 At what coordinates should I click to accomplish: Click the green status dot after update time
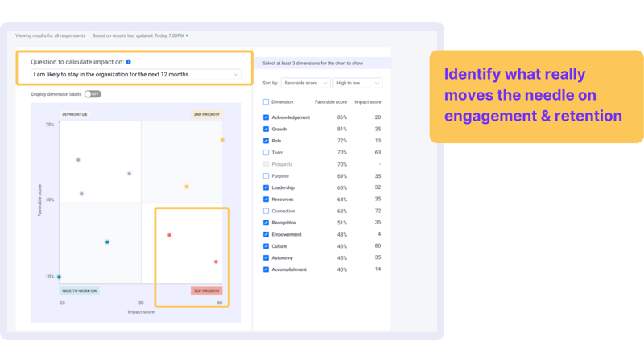(x=187, y=35)
